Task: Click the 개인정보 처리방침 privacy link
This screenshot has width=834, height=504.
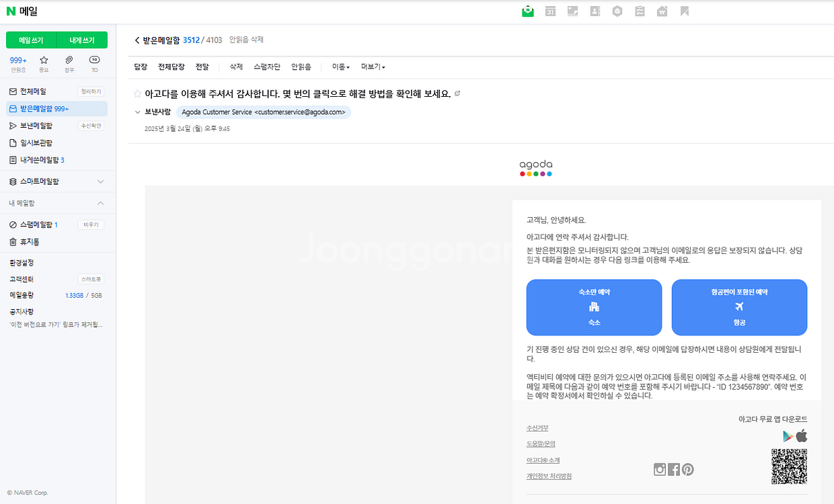Action: pos(549,476)
